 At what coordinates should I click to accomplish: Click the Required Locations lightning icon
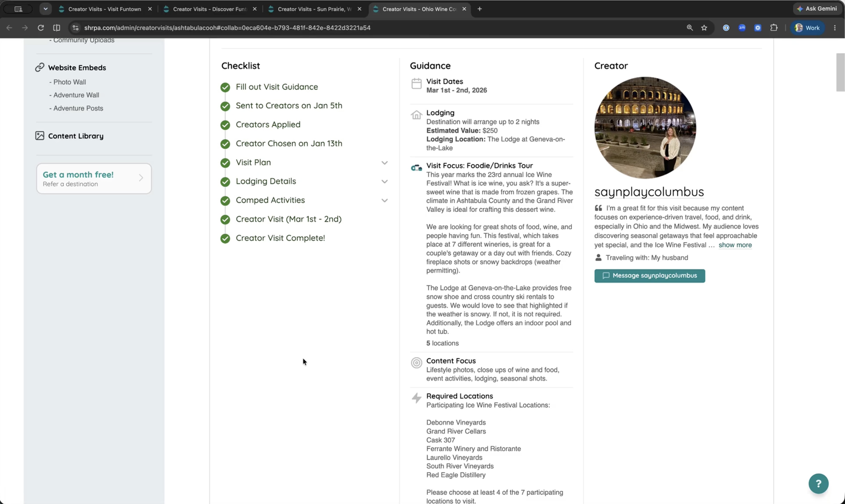click(x=416, y=398)
